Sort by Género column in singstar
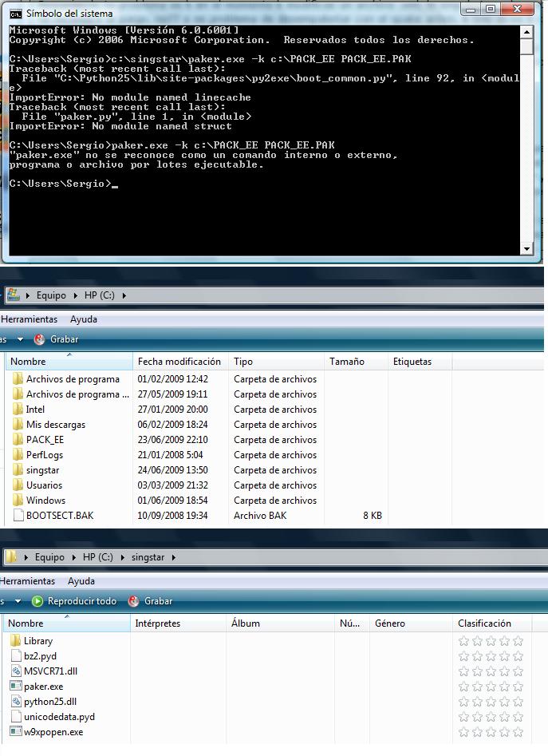 click(x=411, y=623)
